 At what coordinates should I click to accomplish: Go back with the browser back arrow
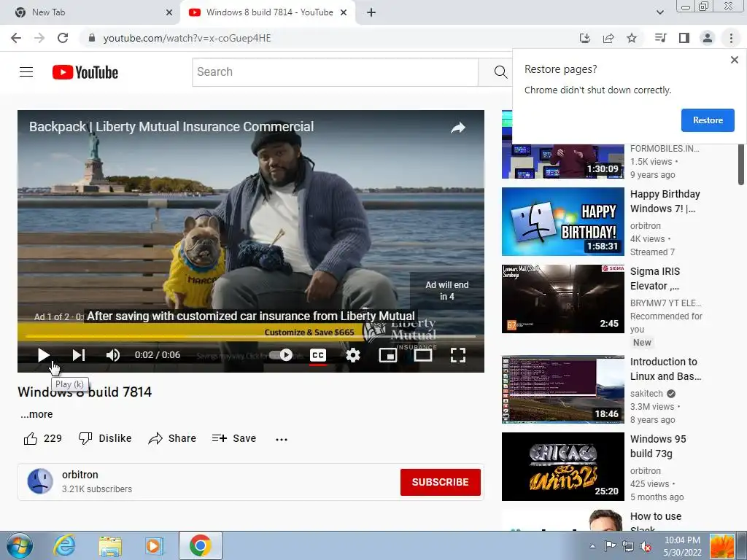point(16,38)
